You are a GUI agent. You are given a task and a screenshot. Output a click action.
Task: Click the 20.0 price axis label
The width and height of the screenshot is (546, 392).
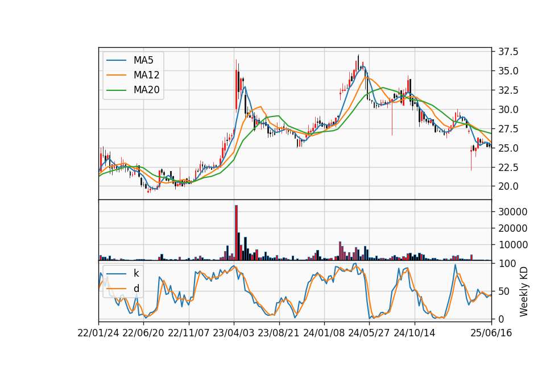click(x=508, y=187)
